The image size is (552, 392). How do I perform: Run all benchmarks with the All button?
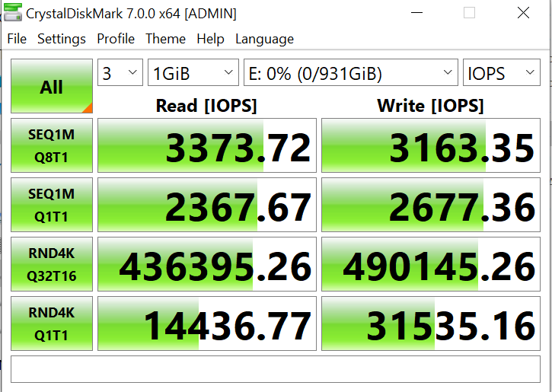[x=52, y=87]
